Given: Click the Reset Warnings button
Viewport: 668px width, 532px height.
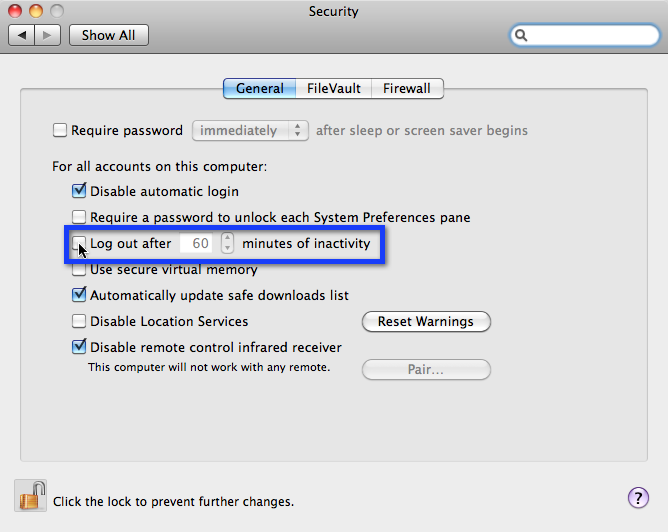Looking at the screenshot, I should point(426,322).
